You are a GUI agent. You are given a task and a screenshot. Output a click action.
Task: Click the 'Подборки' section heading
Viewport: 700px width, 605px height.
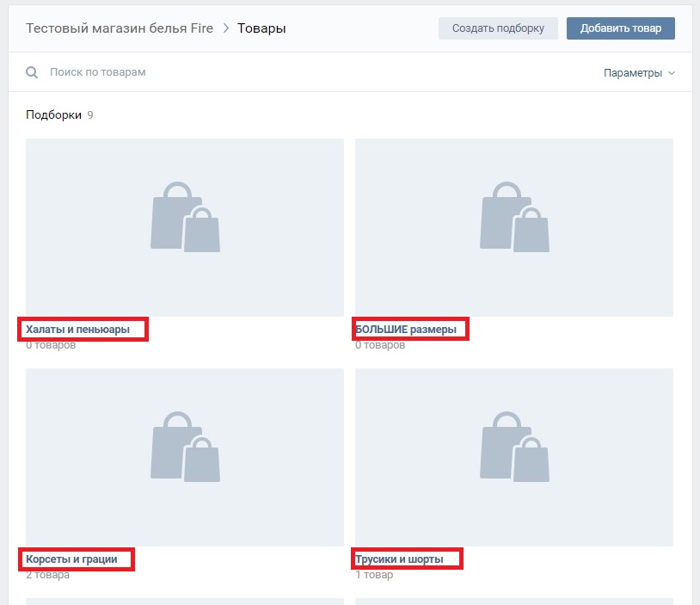[x=53, y=114]
